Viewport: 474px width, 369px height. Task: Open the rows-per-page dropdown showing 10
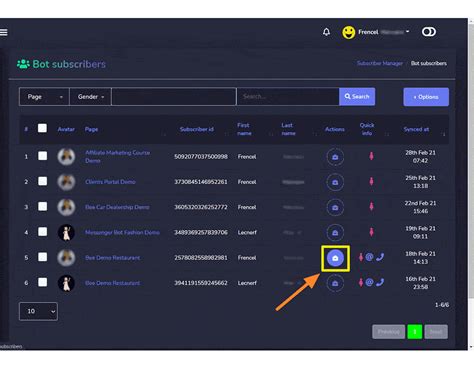point(38,311)
